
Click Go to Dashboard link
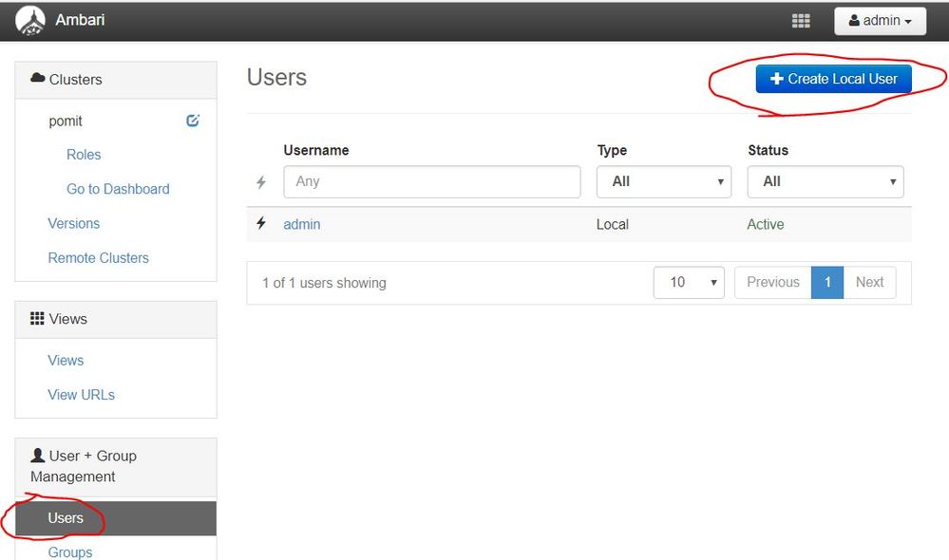tap(118, 189)
